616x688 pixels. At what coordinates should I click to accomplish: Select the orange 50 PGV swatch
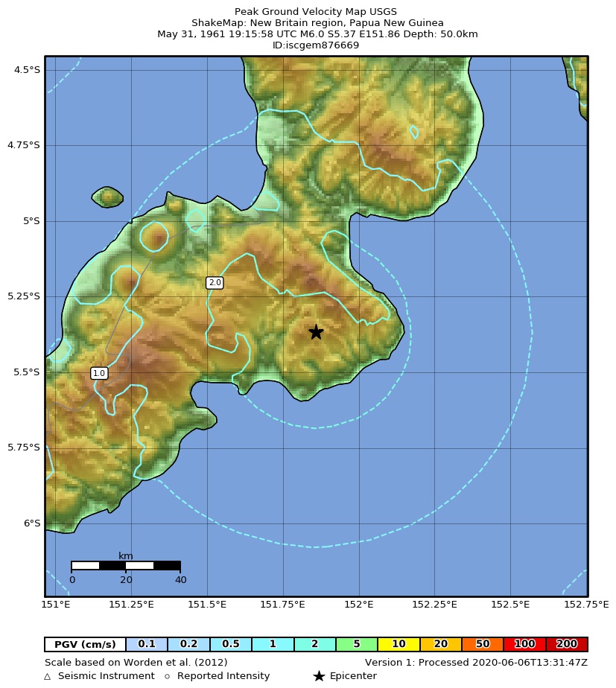point(483,644)
